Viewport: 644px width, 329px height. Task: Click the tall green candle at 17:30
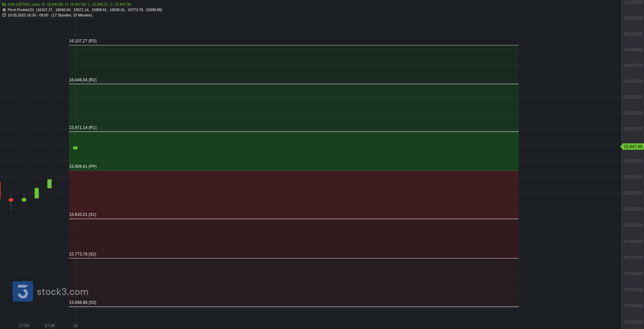point(49,184)
